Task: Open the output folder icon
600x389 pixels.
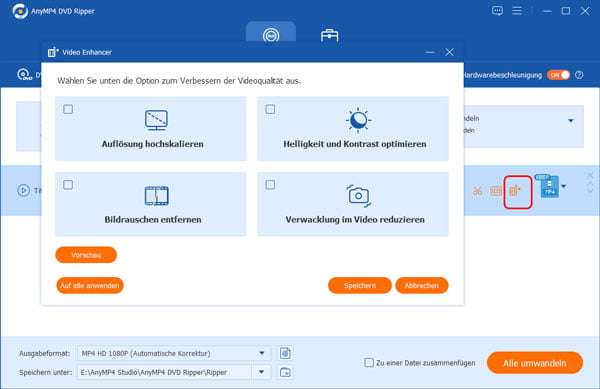Action: tap(285, 372)
